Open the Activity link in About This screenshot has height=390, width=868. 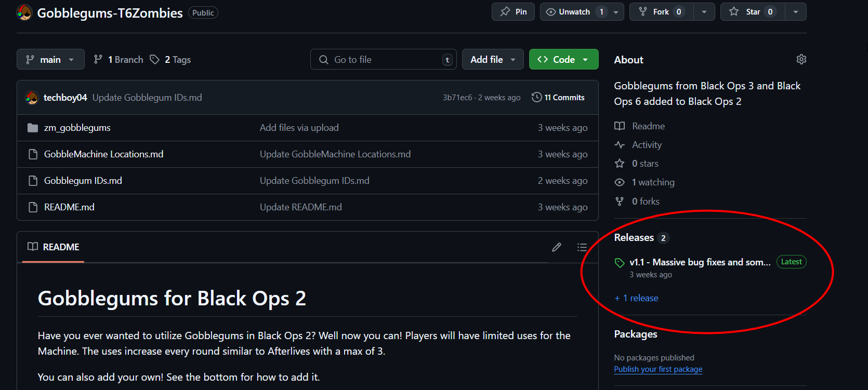647,145
